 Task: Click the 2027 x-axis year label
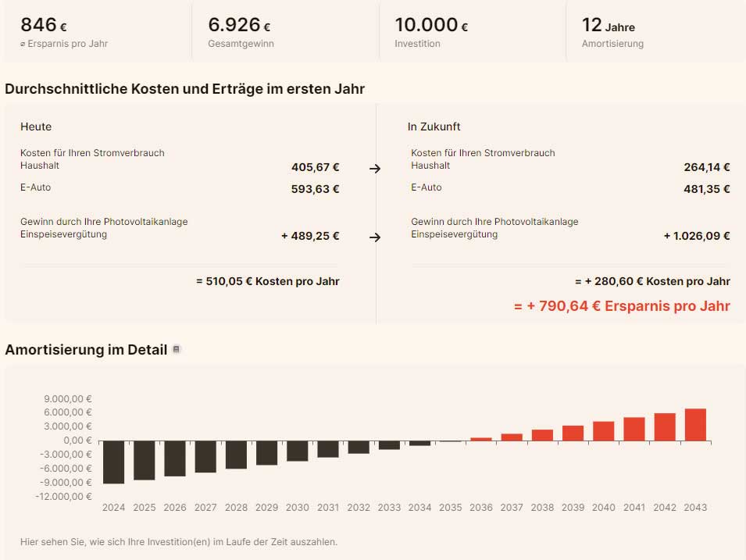(205, 508)
